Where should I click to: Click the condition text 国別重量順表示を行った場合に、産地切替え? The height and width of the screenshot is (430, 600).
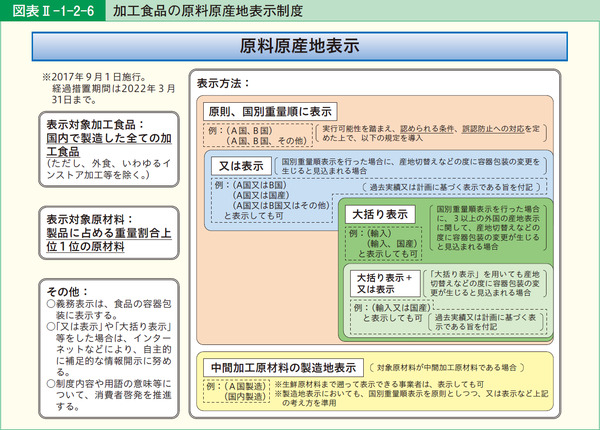coord(411,166)
